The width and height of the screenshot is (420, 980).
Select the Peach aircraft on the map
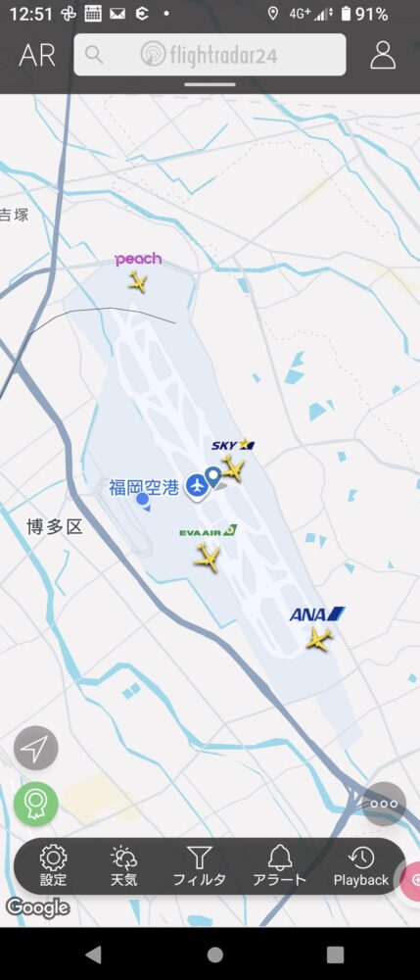pyautogui.click(x=138, y=281)
